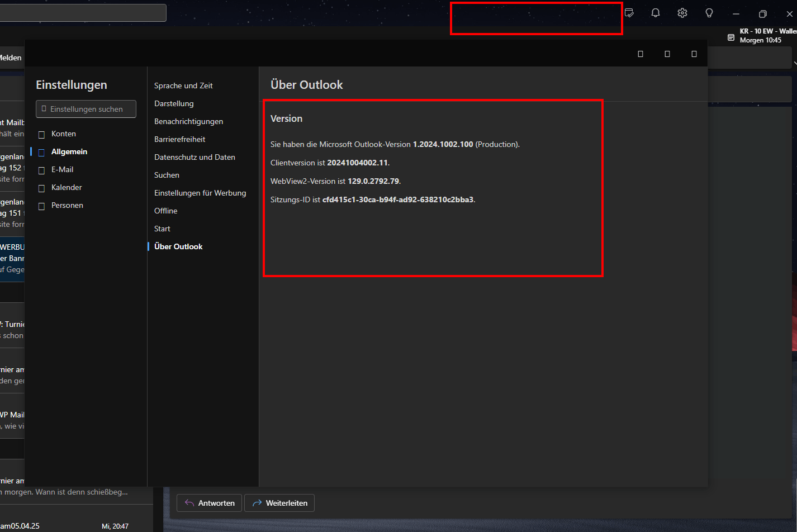The width and height of the screenshot is (797, 532).
Task: Open the My Day notes icon
Action: tap(629, 13)
